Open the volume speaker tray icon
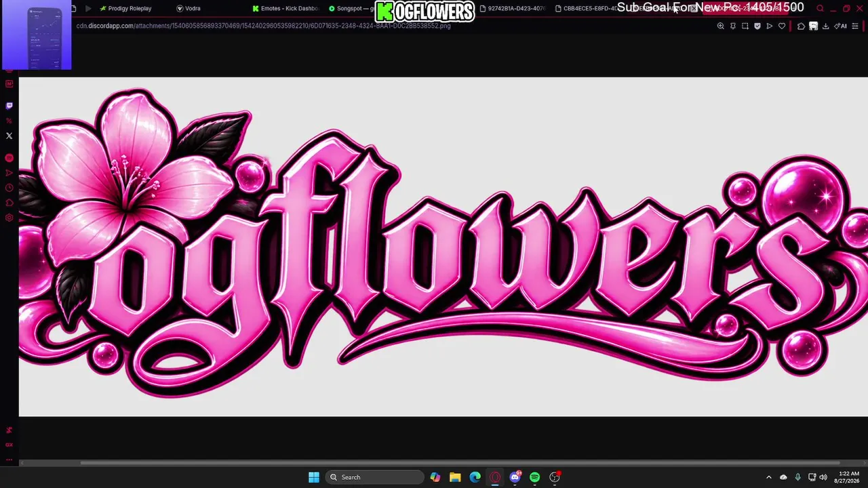Image resolution: width=868 pixels, height=488 pixels. point(823,477)
